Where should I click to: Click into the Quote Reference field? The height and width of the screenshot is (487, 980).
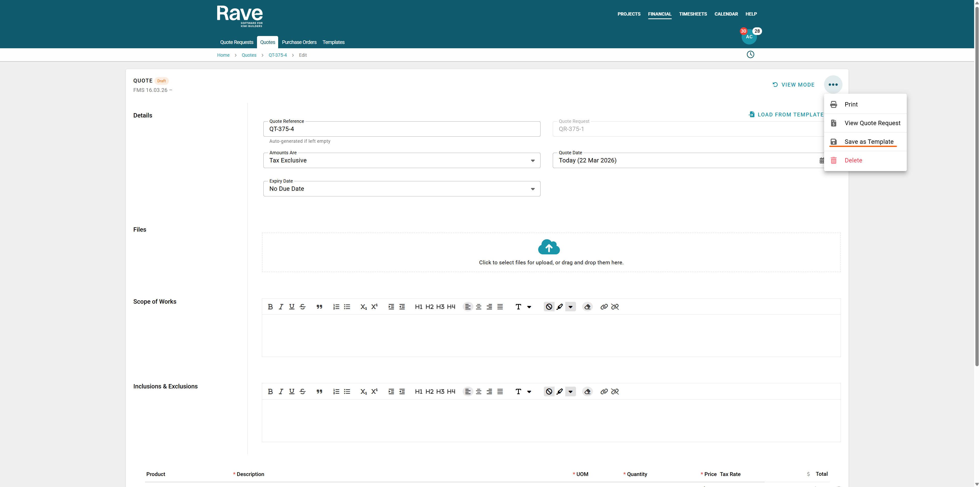point(402,129)
